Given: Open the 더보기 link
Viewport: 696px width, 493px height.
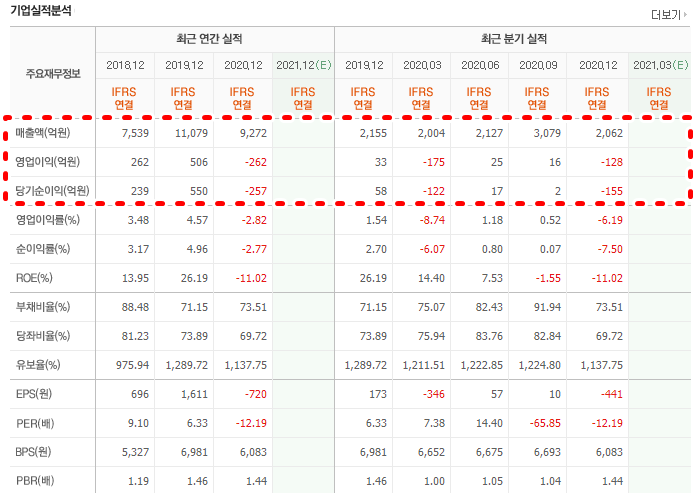Looking at the screenshot, I should coord(669,15).
